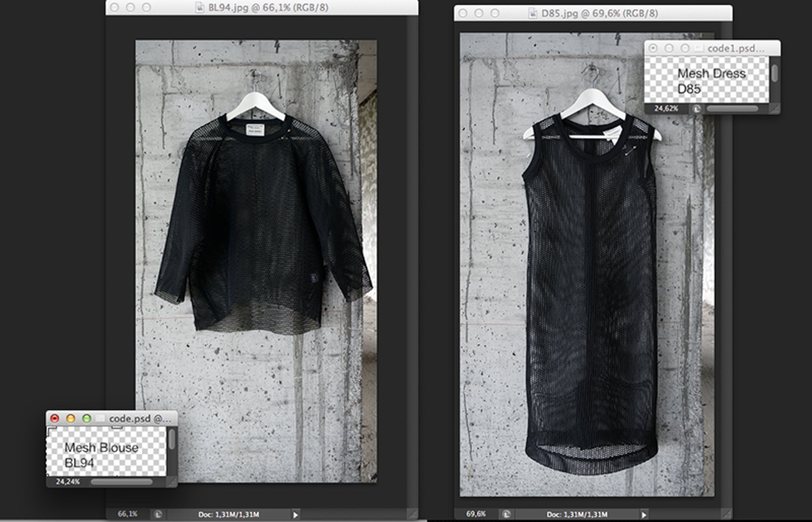Open the status info arrow in BL94.jpg window
The width and height of the screenshot is (812, 522).
[296, 515]
